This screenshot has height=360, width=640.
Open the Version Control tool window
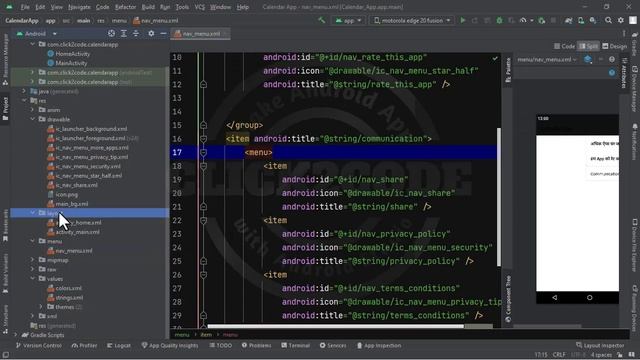38,345
